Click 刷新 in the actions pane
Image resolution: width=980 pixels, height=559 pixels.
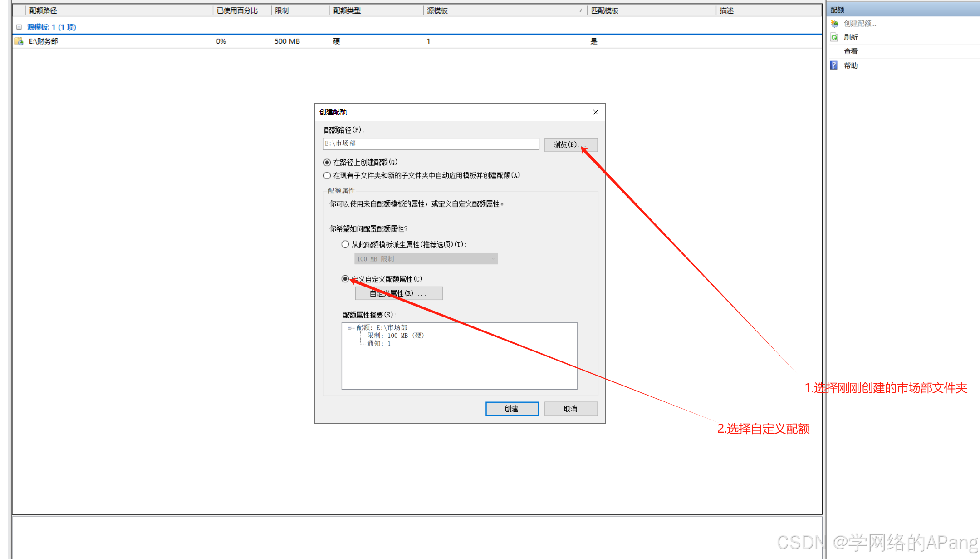click(851, 37)
